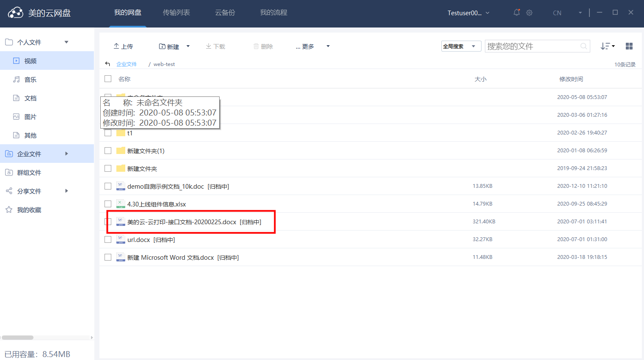The image size is (644, 360).
Task: Click the 新建 button
Action: click(169, 46)
